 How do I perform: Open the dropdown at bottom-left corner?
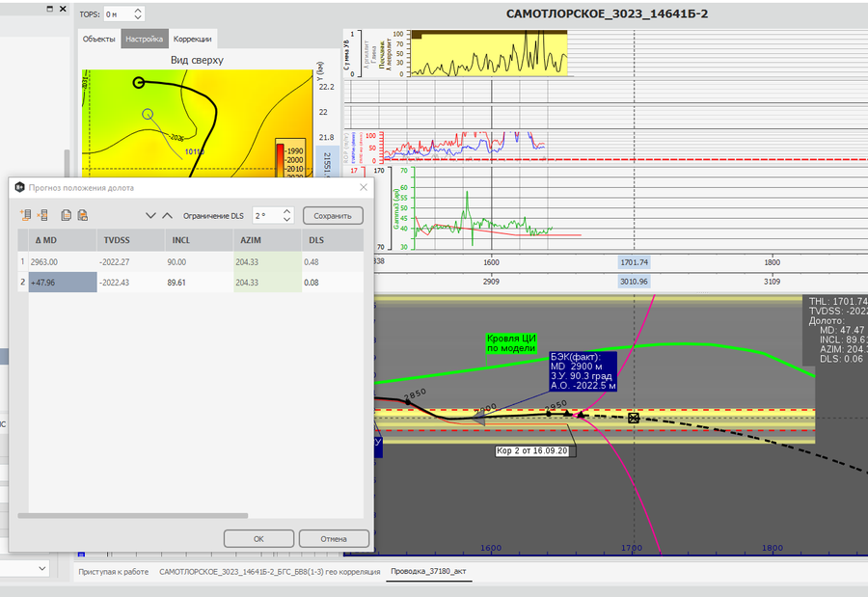pyautogui.click(x=41, y=570)
